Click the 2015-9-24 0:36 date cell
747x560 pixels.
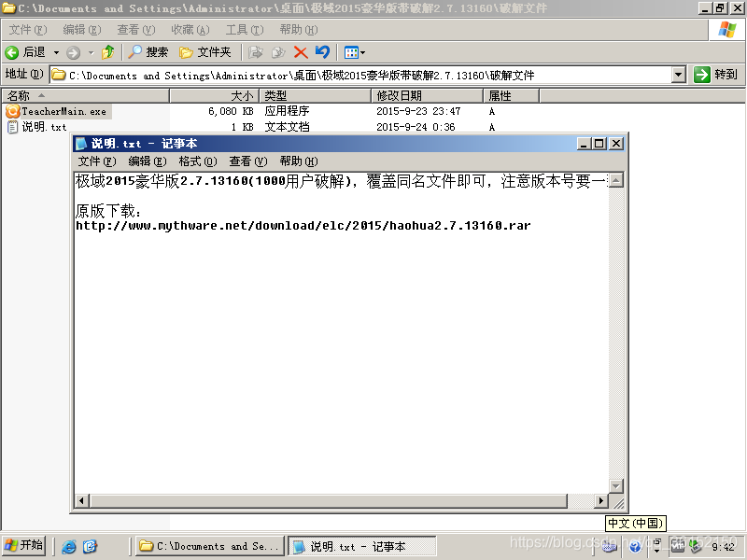pyautogui.click(x=416, y=127)
